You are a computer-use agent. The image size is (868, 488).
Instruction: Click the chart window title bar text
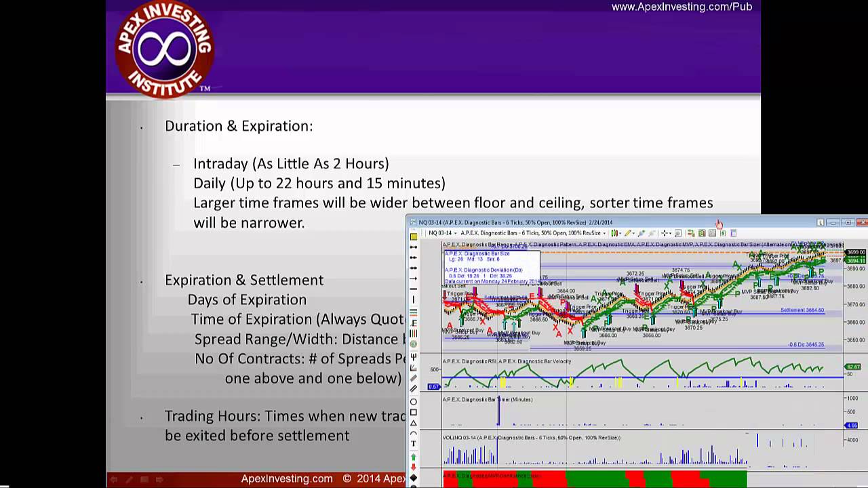click(515, 222)
